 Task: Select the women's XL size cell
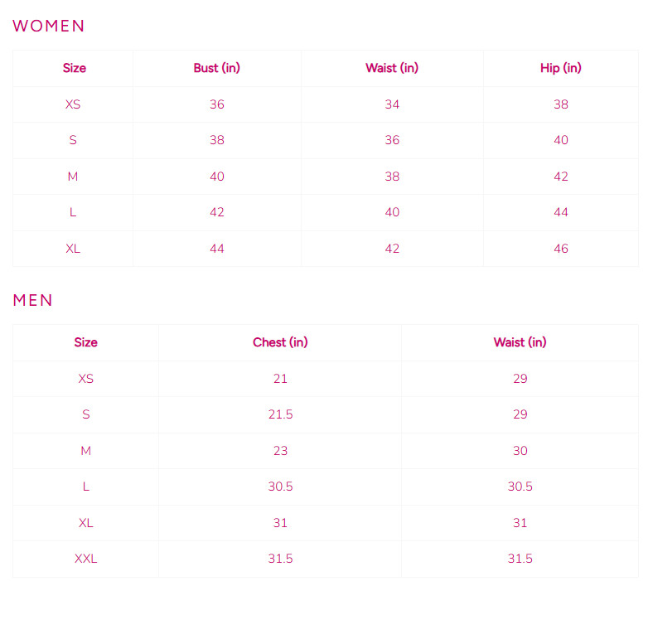tap(73, 249)
